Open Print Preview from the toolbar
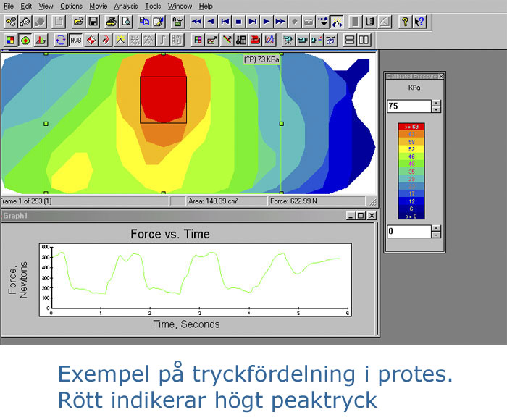 (x=127, y=22)
